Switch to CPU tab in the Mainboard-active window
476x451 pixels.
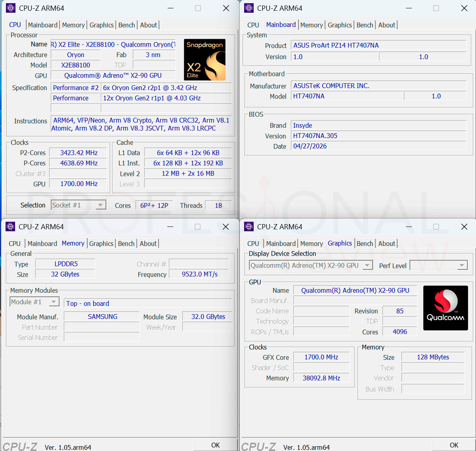pos(253,25)
